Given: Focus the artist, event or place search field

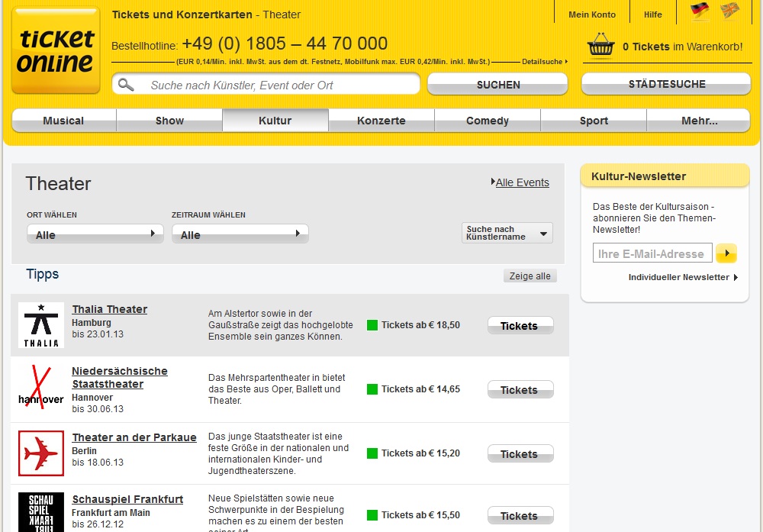Looking at the screenshot, I should 266,84.
